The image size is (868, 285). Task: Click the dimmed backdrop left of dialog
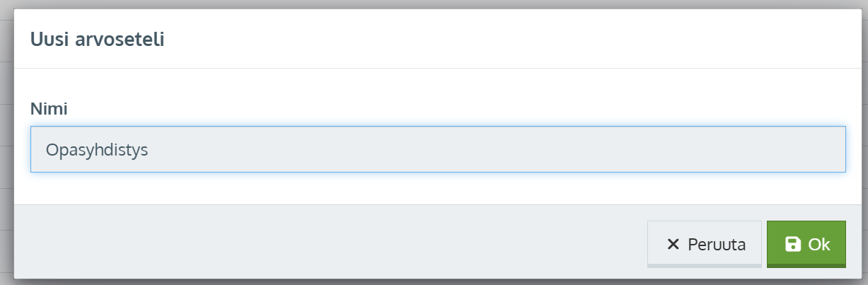click(6, 141)
